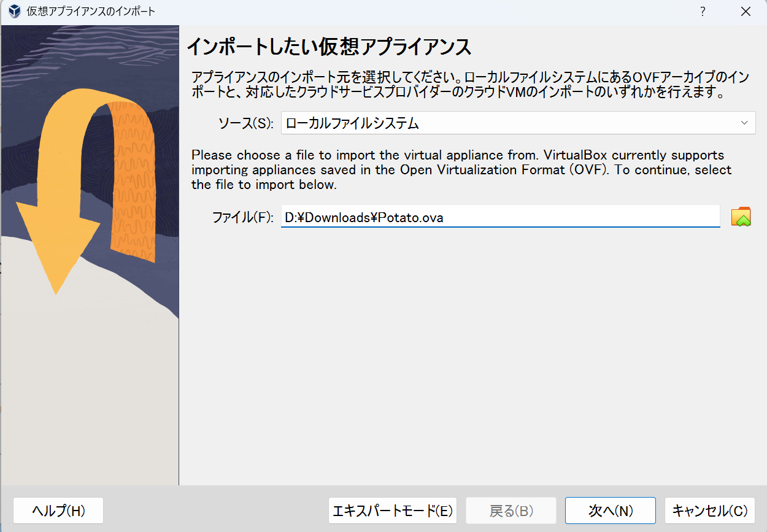Click the VirtualBox title bar icon
This screenshot has width=767, height=532.
tap(13, 12)
